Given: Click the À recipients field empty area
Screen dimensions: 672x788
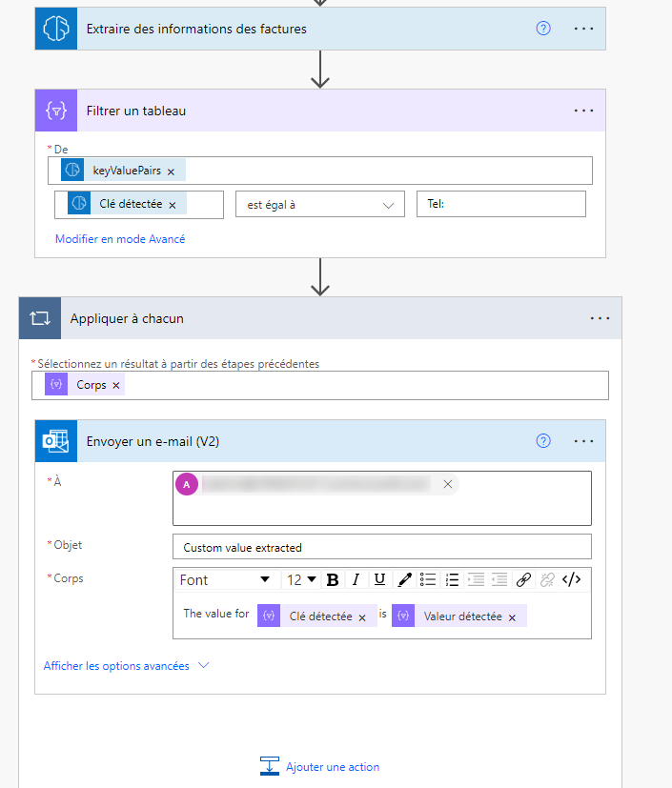Looking at the screenshot, I should pyautogui.click(x=382, y=510).
